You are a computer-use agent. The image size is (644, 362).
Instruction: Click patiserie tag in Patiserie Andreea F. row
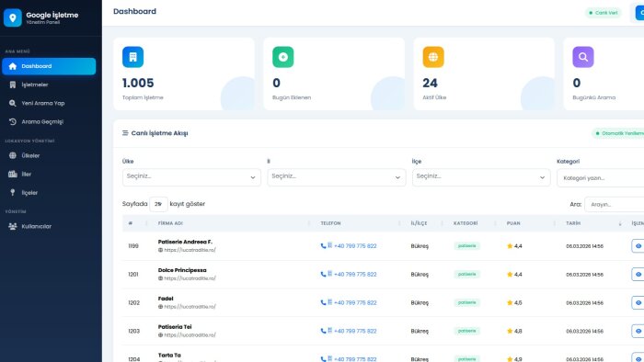467,246
